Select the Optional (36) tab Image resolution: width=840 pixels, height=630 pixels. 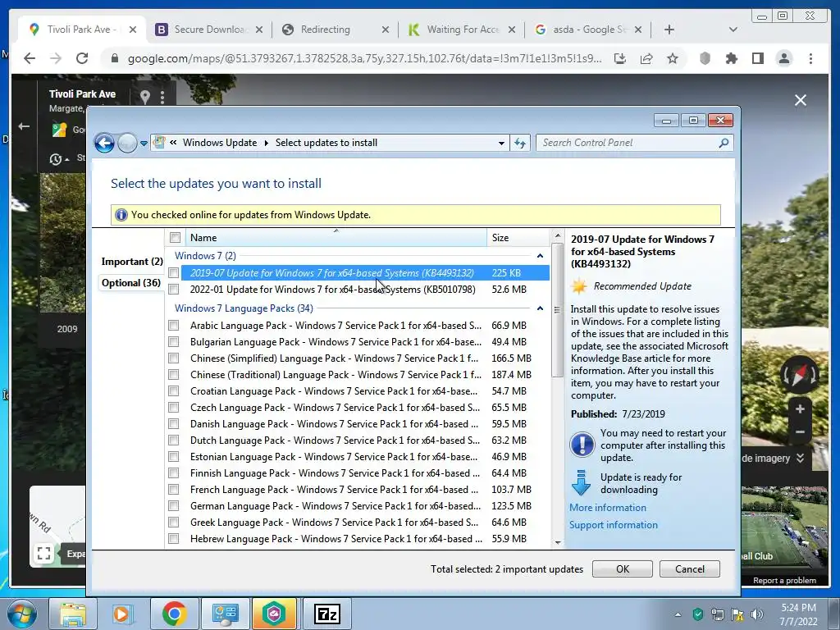[131, 283]
